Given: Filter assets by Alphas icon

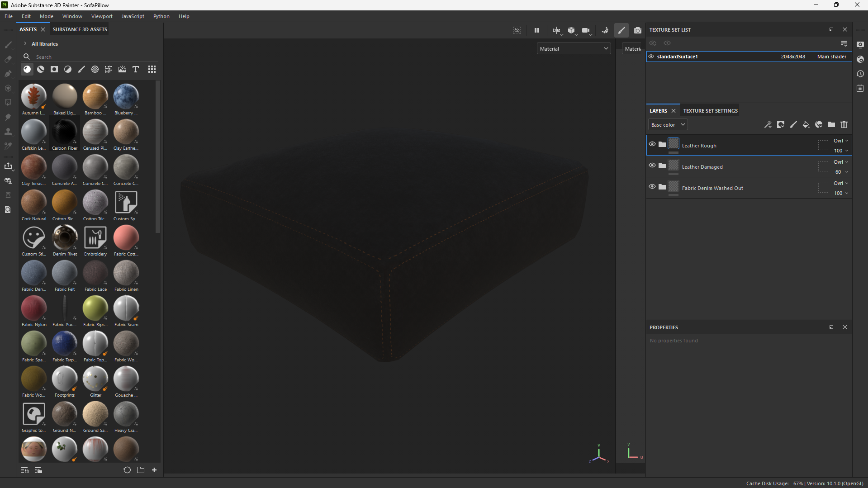Looking at the screenshot, I should coord(95,69).
